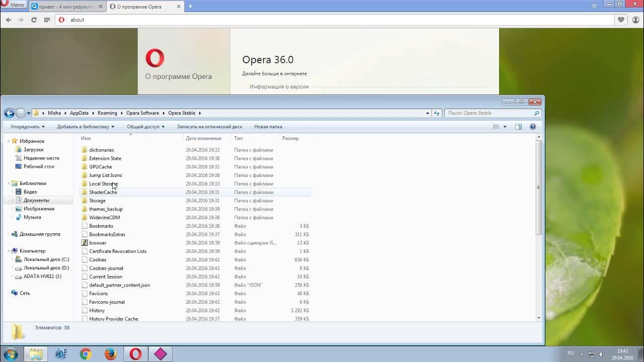
Task: Change view using the view icon
Action: point(496,127)
